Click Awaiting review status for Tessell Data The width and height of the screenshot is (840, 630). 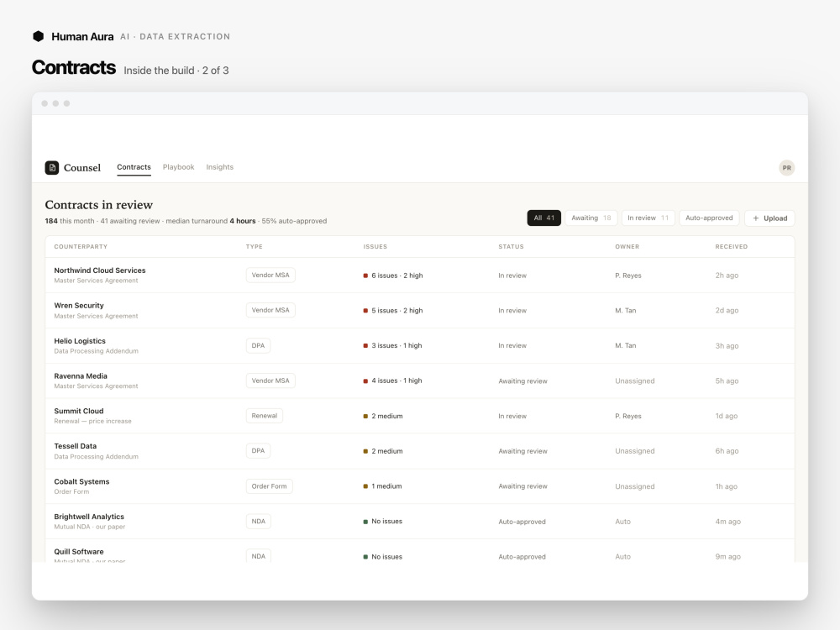pyautogui.click(x=522, y=451)
